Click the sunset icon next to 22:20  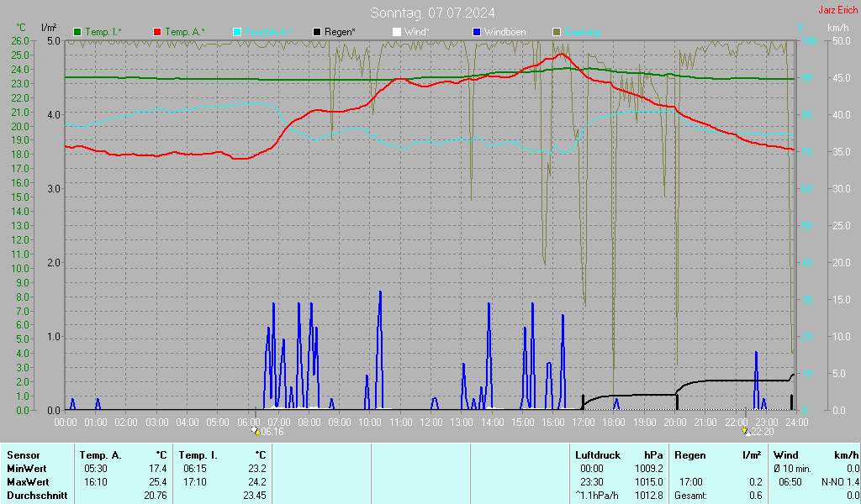click(746, 431)
